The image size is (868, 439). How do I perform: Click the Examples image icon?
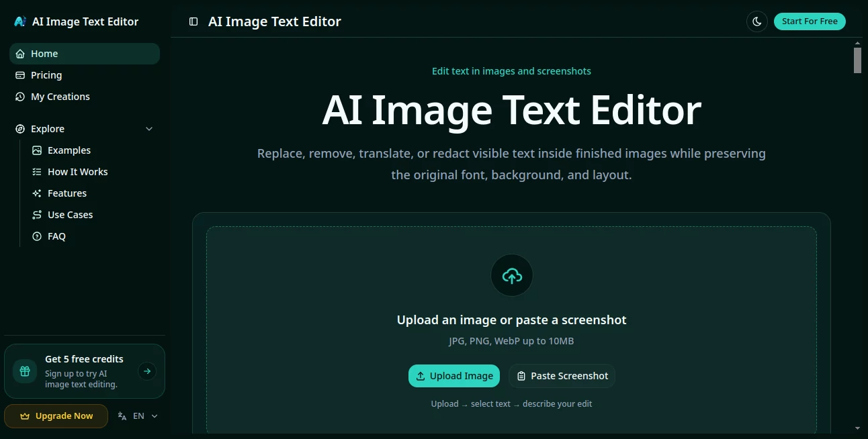(37, 150)
